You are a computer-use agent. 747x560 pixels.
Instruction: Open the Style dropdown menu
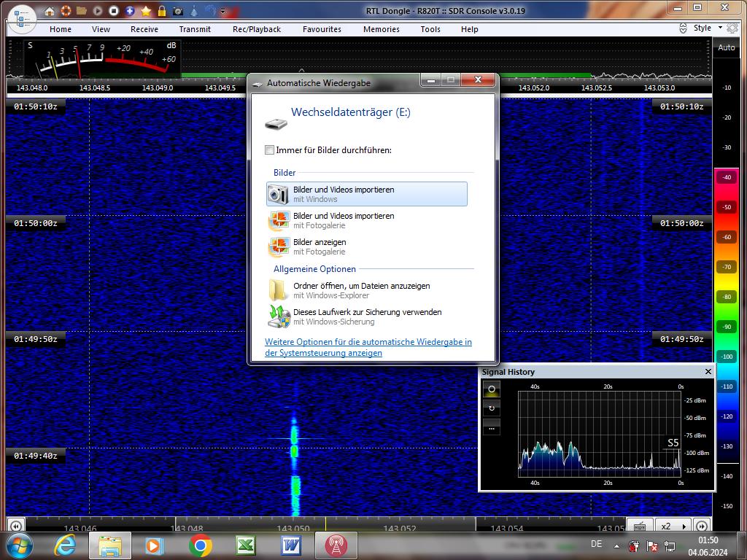(x=708, y=28)
